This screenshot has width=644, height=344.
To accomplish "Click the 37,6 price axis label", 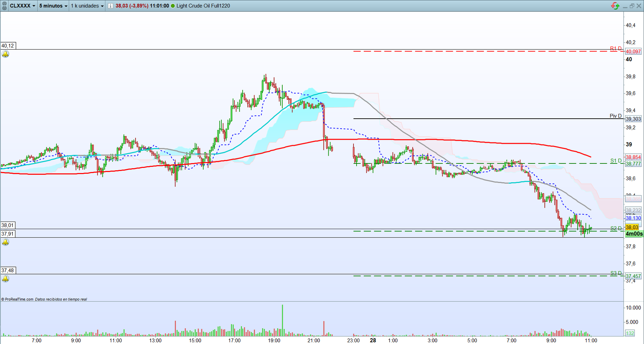I will [x=631, y=264].
